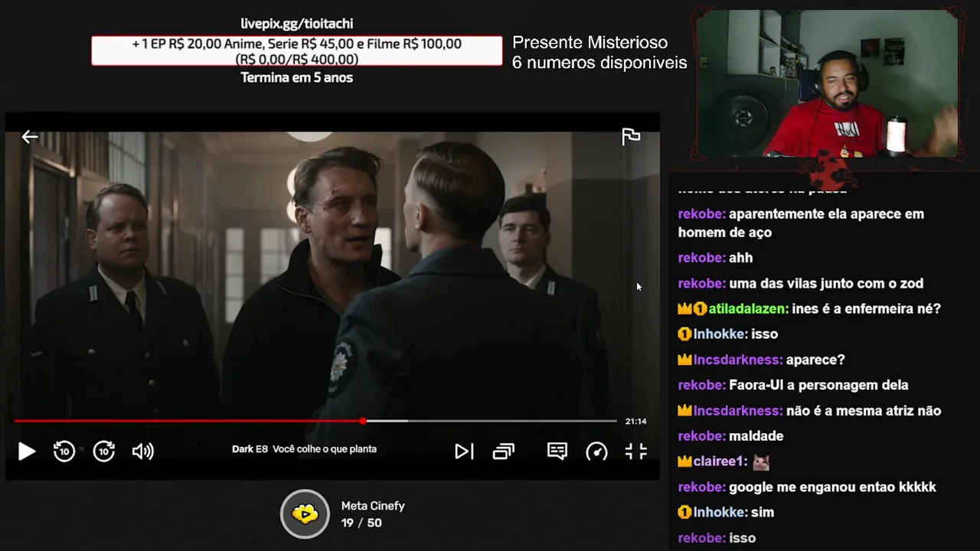
Task: Rewind 10 seconds
Action: pyautogui.click(x=64, y=452)
